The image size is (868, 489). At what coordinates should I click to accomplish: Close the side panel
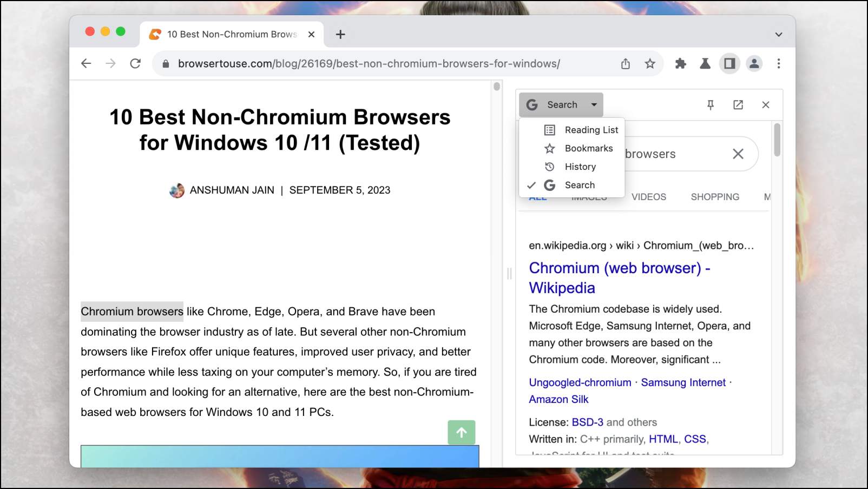coord(766,105)
